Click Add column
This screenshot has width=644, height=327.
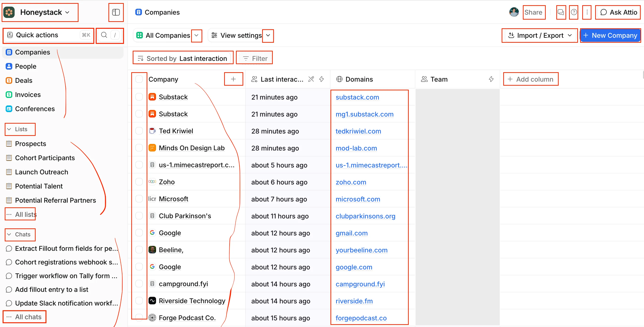tap(531, 79)
